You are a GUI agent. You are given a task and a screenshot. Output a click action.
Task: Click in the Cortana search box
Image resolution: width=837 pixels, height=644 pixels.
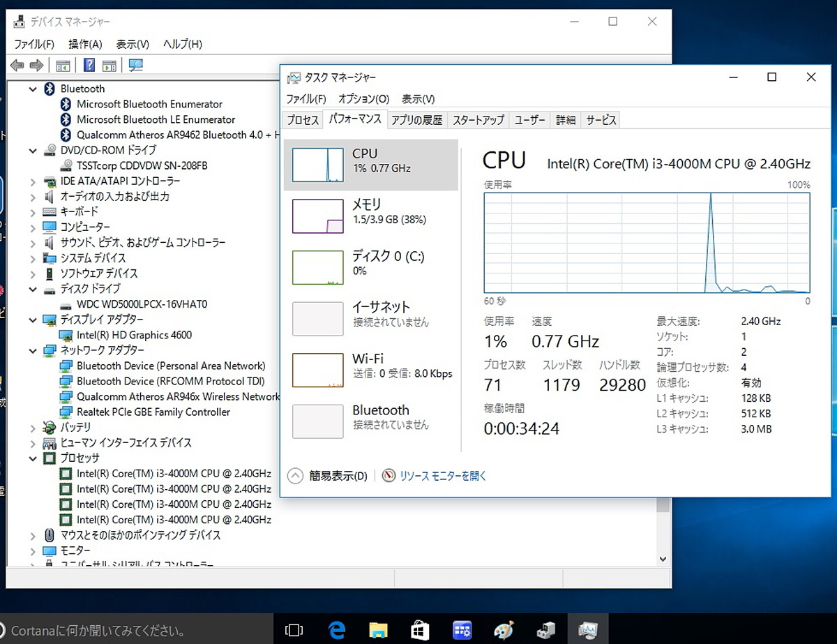(136, 631)
